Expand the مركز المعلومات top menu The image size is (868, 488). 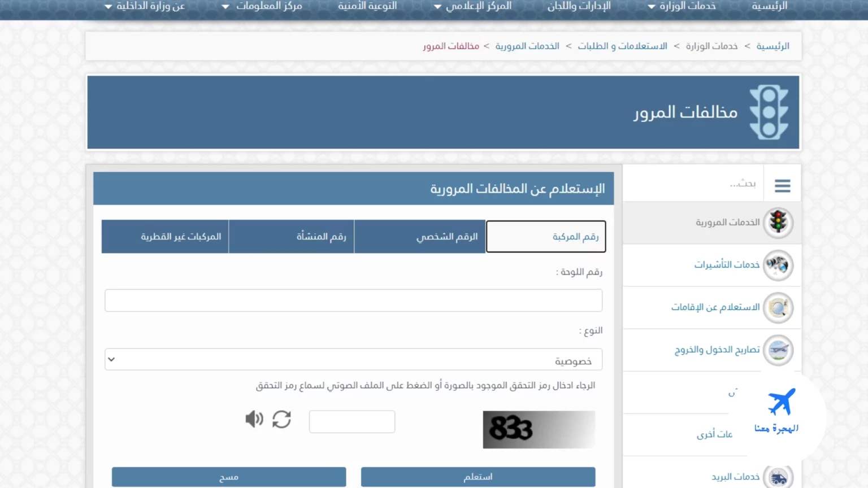pos(262,6)
